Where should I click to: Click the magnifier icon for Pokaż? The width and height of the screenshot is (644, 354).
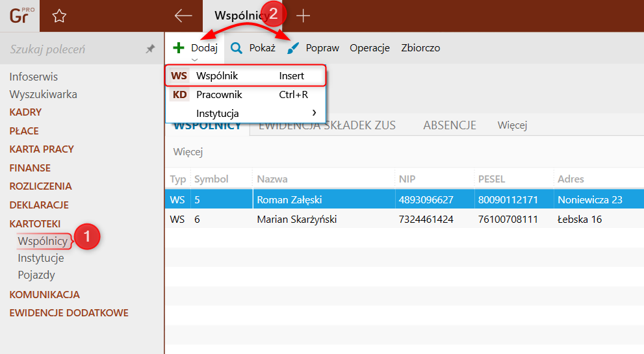point(236,48)
